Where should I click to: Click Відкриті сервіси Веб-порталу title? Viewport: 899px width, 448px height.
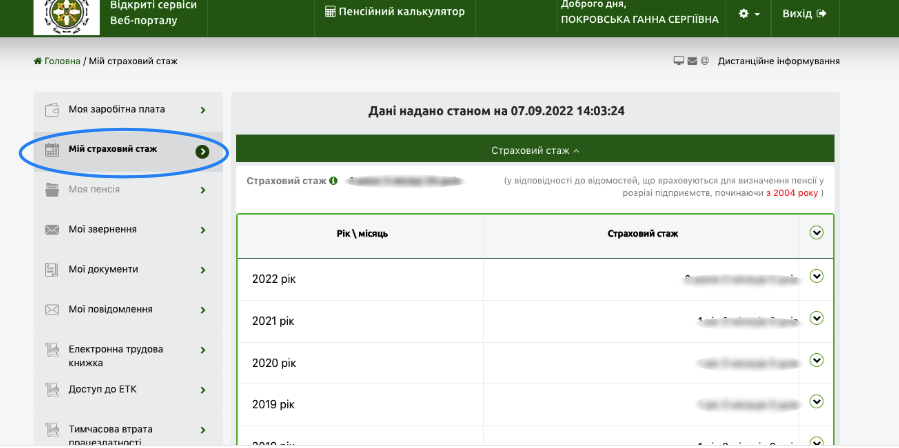click(x=153, y=13)
